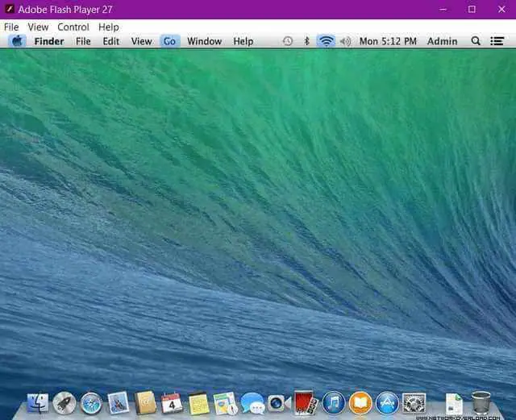Open Flash Player File menu
Screen dimensions: 516x420
click(11, 27)
